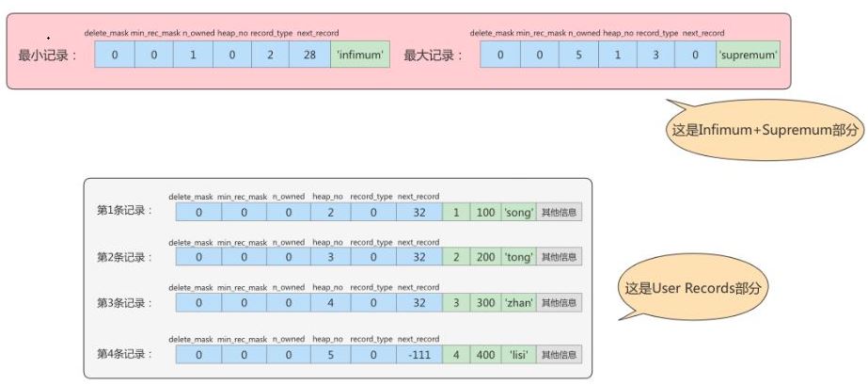Screen dimensions: 868x385
Task: Select the 'zhan' cell in record 3
Action: point(519,302)
